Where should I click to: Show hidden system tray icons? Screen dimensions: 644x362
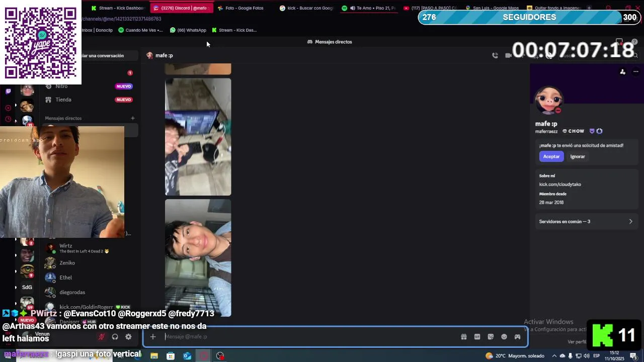(555, 356)
